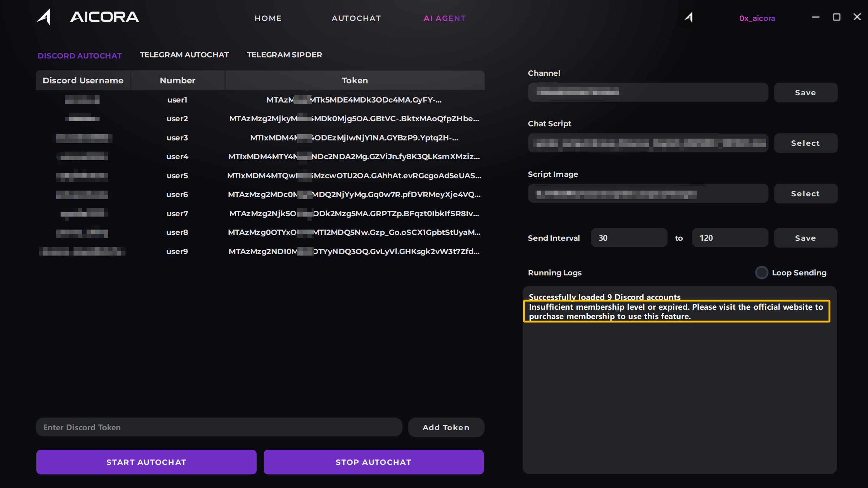This screenshot has height=488, width=868.
Task: Click the profile avatar icon beside 0x_aicora
Action: tap(688, 17)
